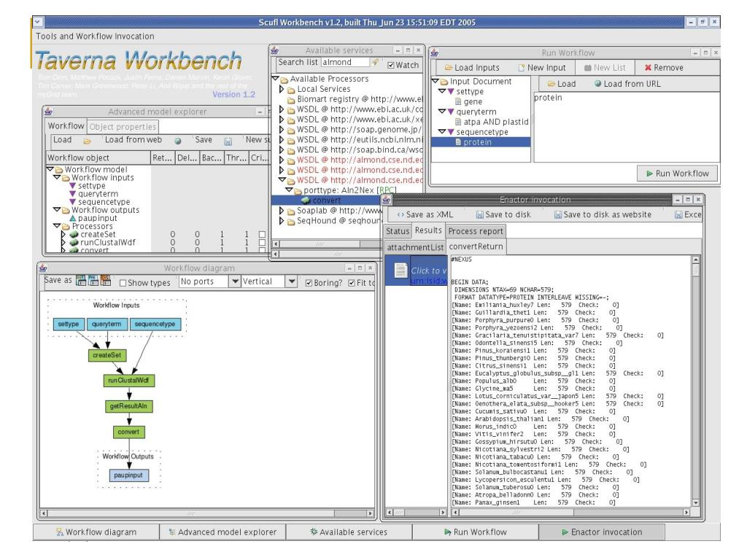
Task: Select the convertReturn tab
Action: [x=476, y=246]
